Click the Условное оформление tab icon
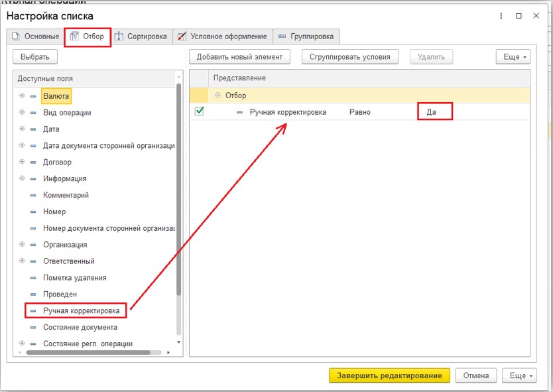Screen dimensions: 553x392 pos(182,36)
